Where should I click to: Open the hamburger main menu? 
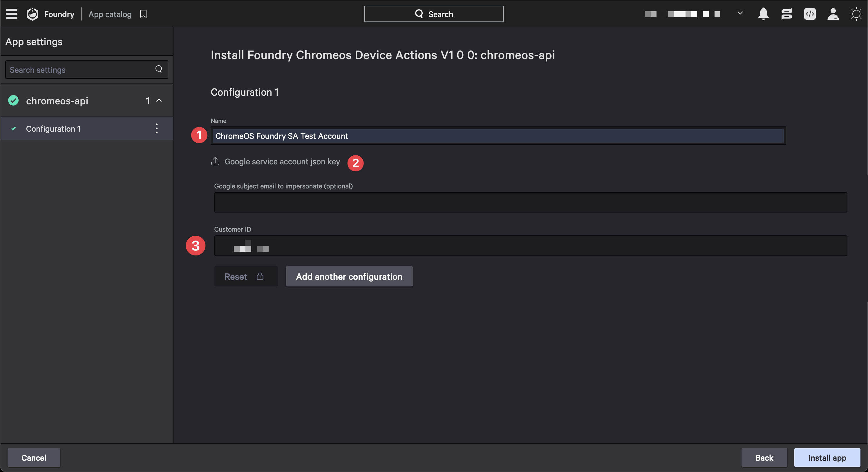pyautogui.click(x=11, y=14)
